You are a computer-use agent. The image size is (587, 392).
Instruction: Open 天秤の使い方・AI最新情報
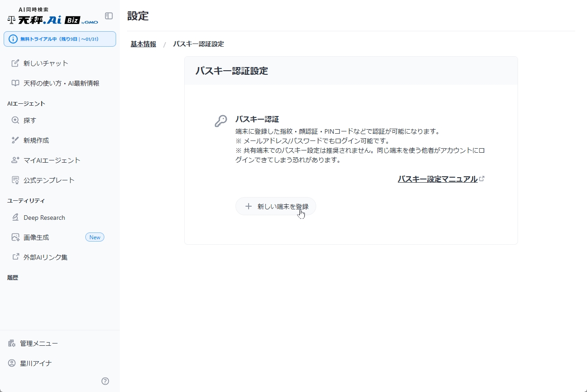(59, 83)
